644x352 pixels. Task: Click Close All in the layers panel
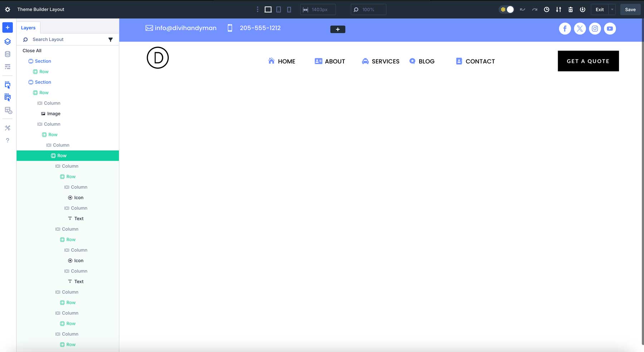tap(32, 50)
